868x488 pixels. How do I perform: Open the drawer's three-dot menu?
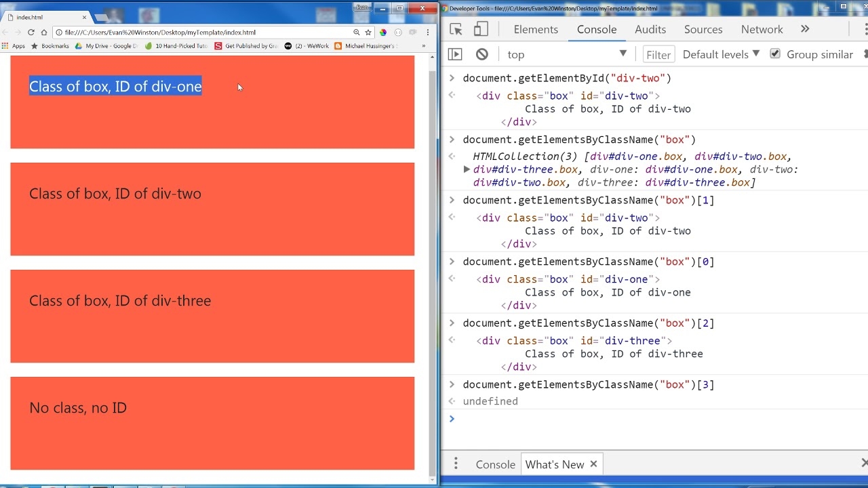(456, 464)
